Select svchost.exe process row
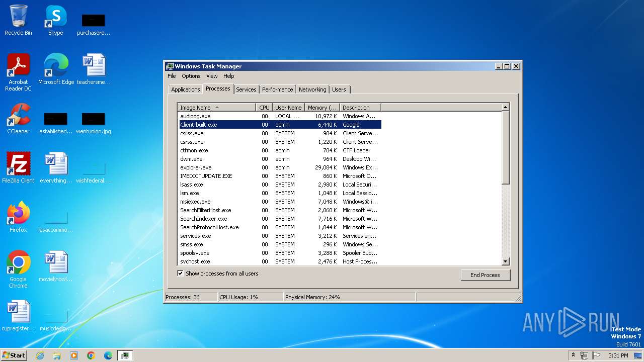Screen dimensions: 644x362 click(279, 261)
